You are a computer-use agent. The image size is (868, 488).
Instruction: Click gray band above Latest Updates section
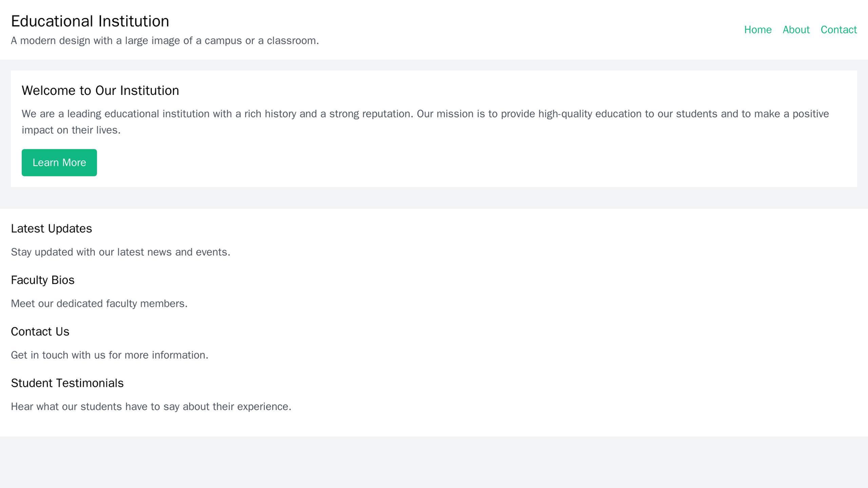pyautogui.click(x=434, y=199)
